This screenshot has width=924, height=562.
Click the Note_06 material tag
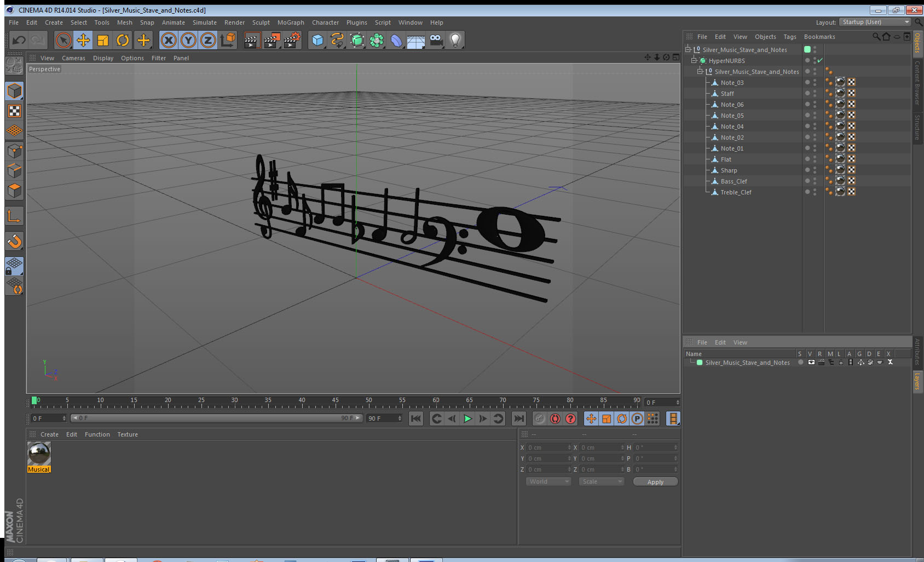[x=840, y=104]
